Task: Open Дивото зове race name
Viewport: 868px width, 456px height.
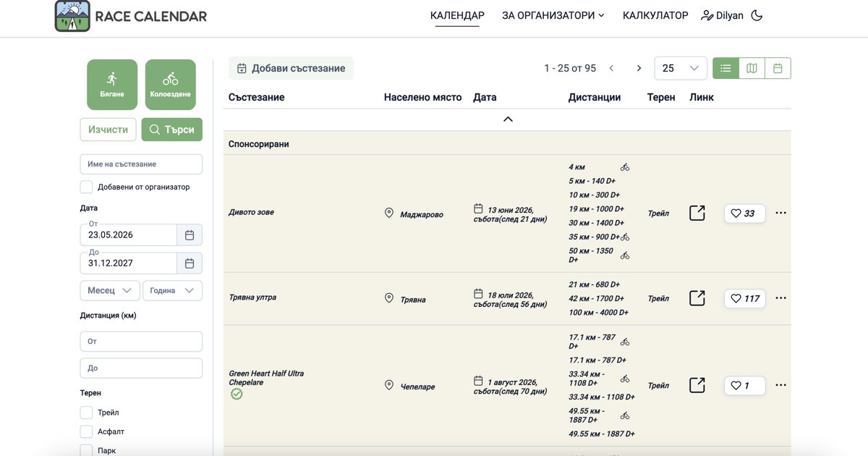Action: (x=252, y=212)
